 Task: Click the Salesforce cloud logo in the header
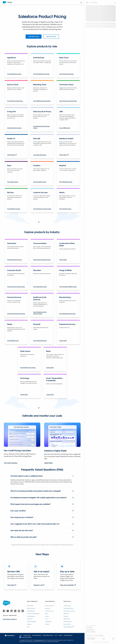coord(4,2)
